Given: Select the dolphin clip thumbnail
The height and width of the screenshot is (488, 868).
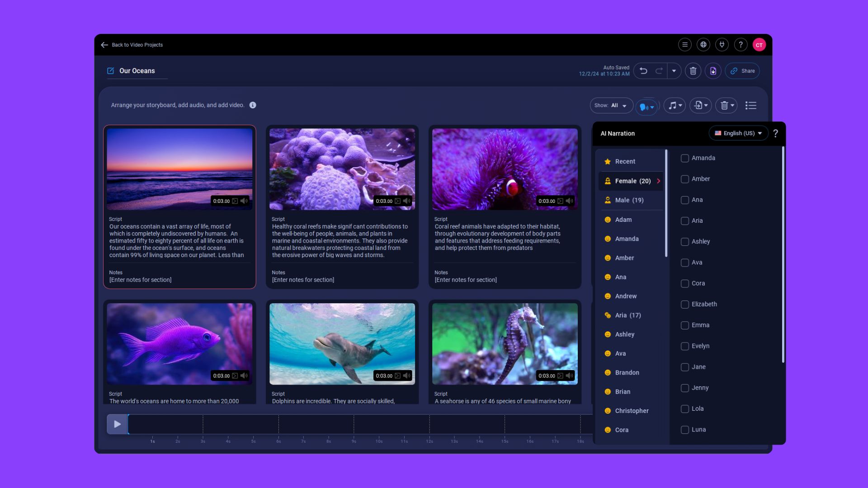Looking at the screenshot, I should pyautogui.click(x=342, y=343).
